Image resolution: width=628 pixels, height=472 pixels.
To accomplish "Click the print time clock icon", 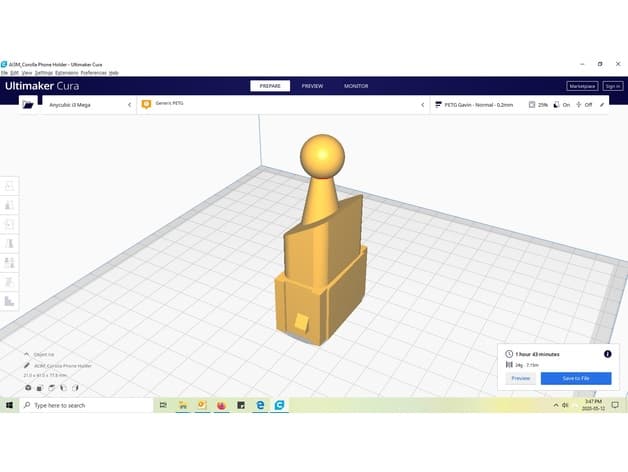I will coord(509,354).
